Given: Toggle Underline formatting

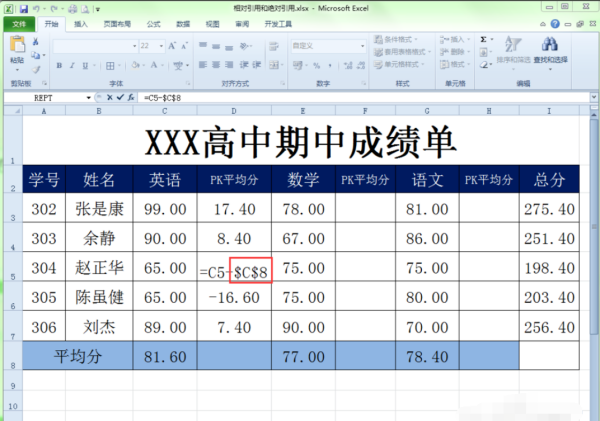Looking at the screenshot, I should pos(85,65).
